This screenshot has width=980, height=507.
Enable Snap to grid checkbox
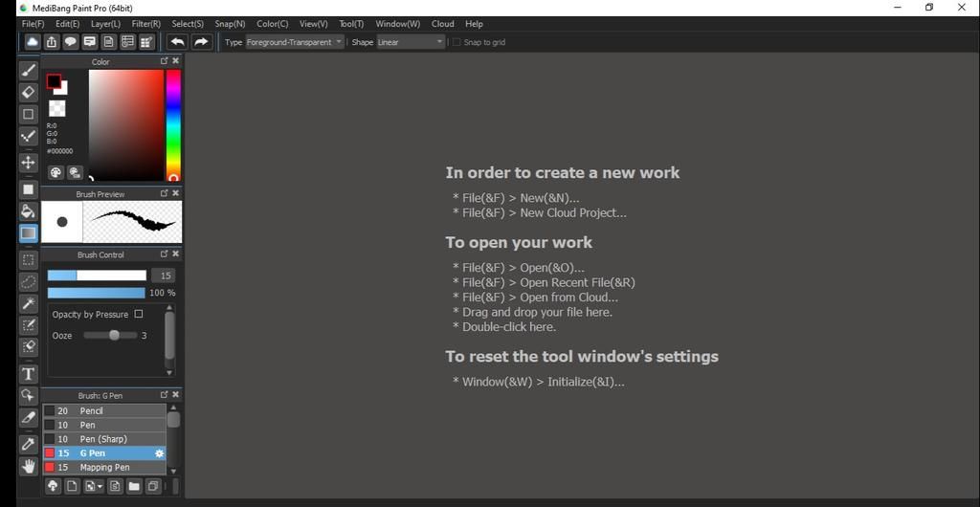[x=457, y=42]
